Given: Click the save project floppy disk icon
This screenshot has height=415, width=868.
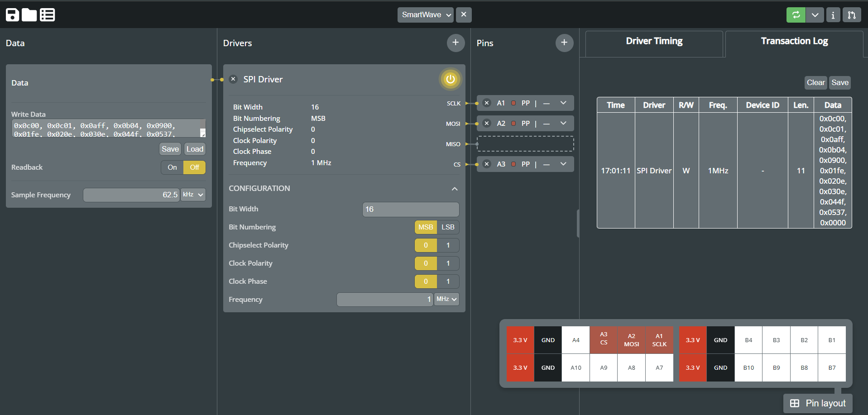Looking at the screenshot, I should [12, 14].
